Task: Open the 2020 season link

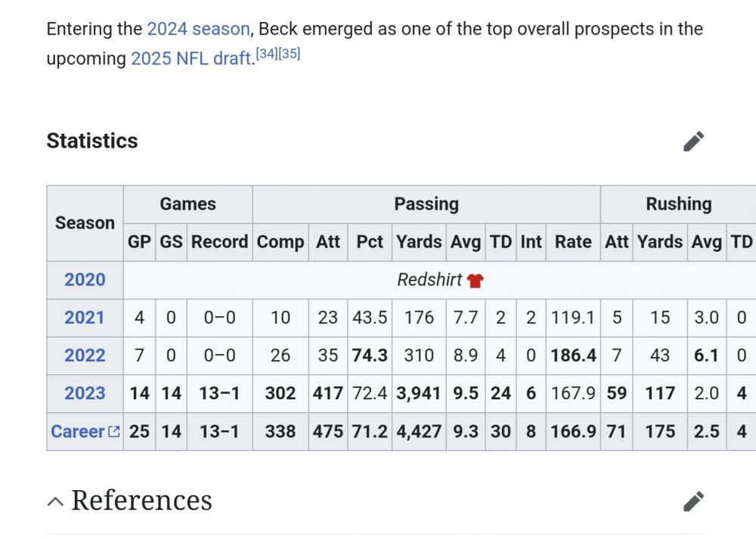Action: click(85, 280)
